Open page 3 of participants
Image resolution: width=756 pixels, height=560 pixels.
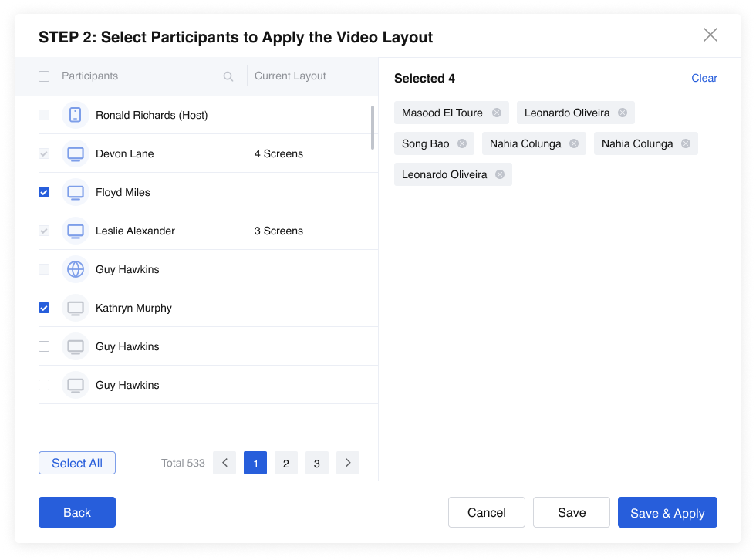[317, 463]
